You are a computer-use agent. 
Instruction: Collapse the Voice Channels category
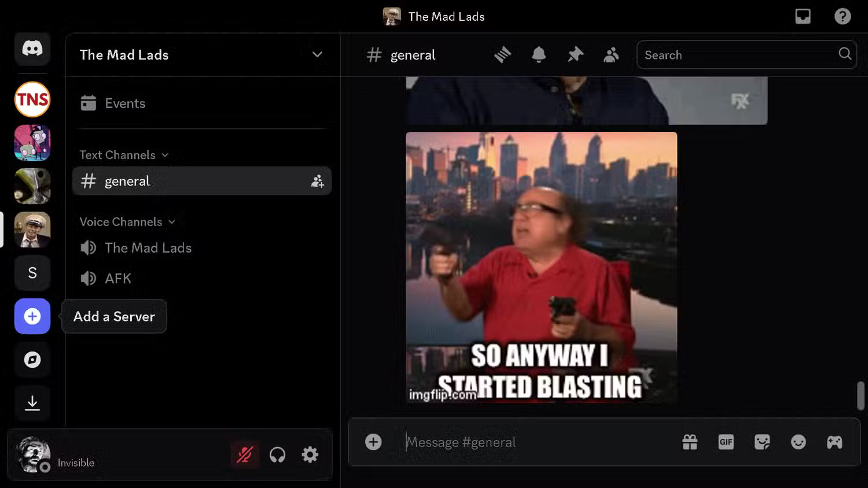pos(127,222)
